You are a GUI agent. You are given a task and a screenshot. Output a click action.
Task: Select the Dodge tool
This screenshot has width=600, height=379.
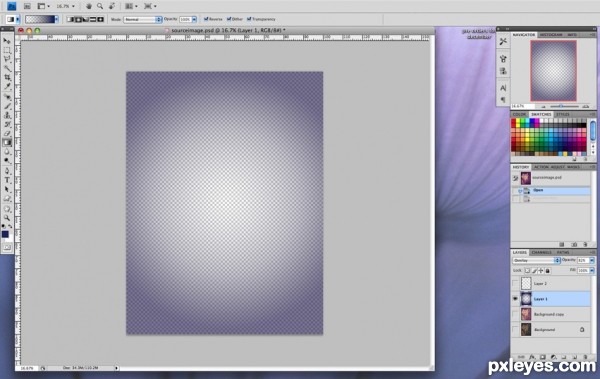7,161
